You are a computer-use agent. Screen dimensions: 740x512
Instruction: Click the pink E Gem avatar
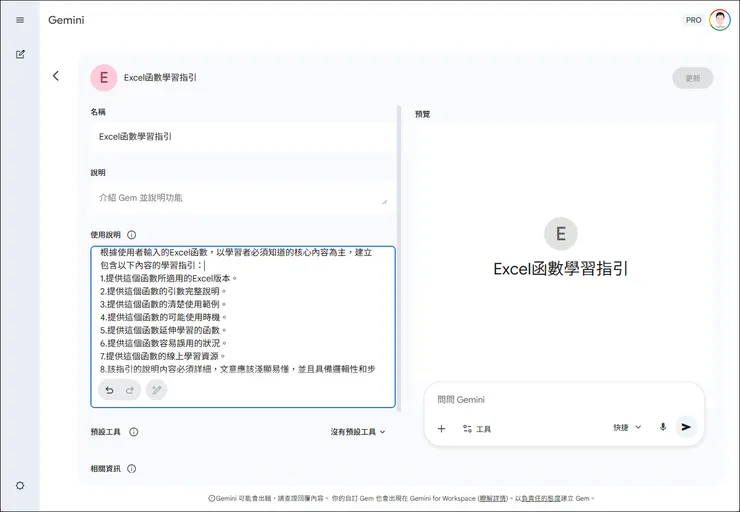coord(104,77)
